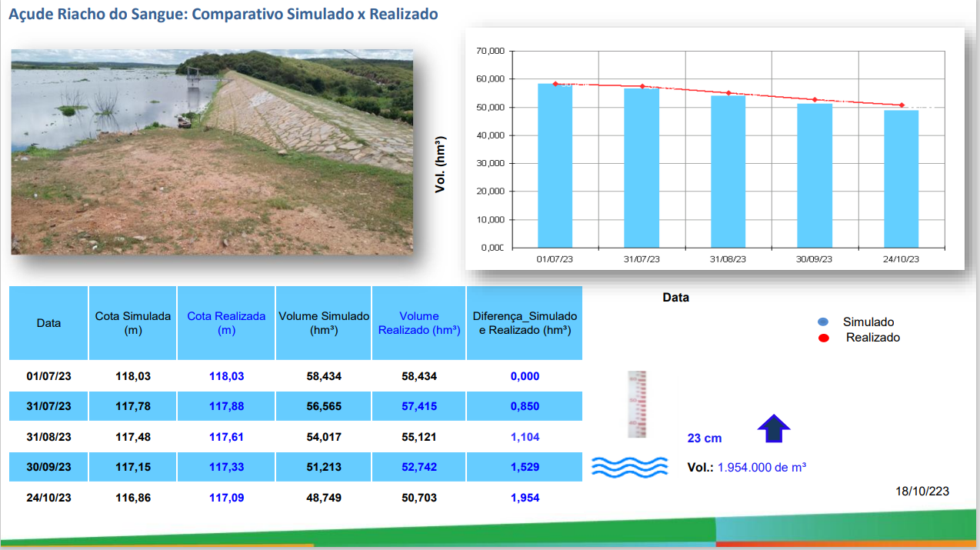980x550 pixels.
Task: Click the Cota Realizada value 117,61
Action: pos(226,437)
